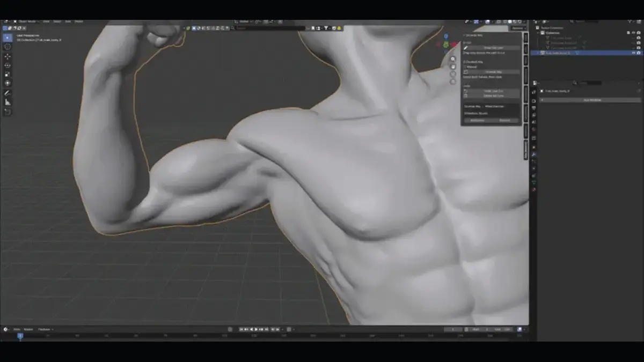Open the Object menu in the 3D viewport header
This screenshot has width=644, height=362.
(x=79, y=21)
